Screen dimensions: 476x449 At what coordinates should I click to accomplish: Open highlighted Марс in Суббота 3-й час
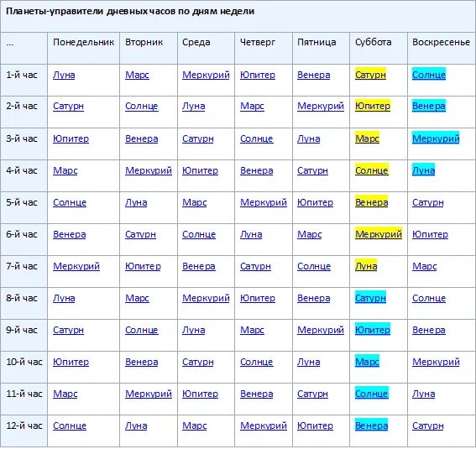tap(367, 138)
